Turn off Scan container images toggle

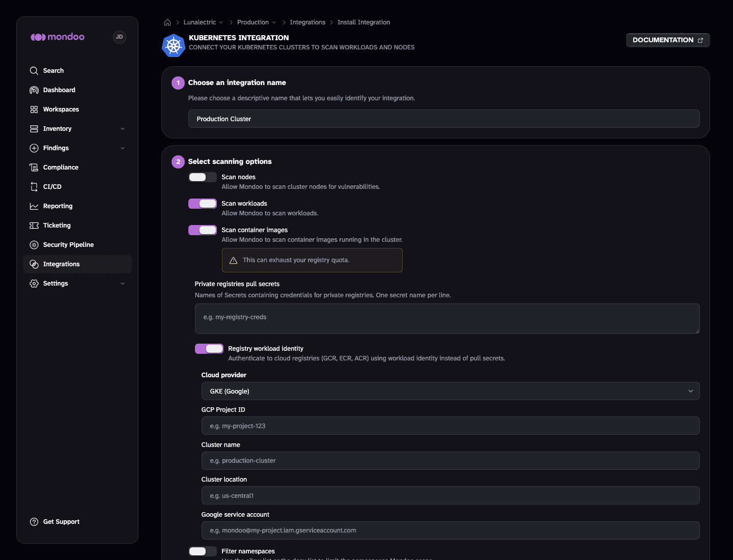pyautogui.click(x=203, y=230)
